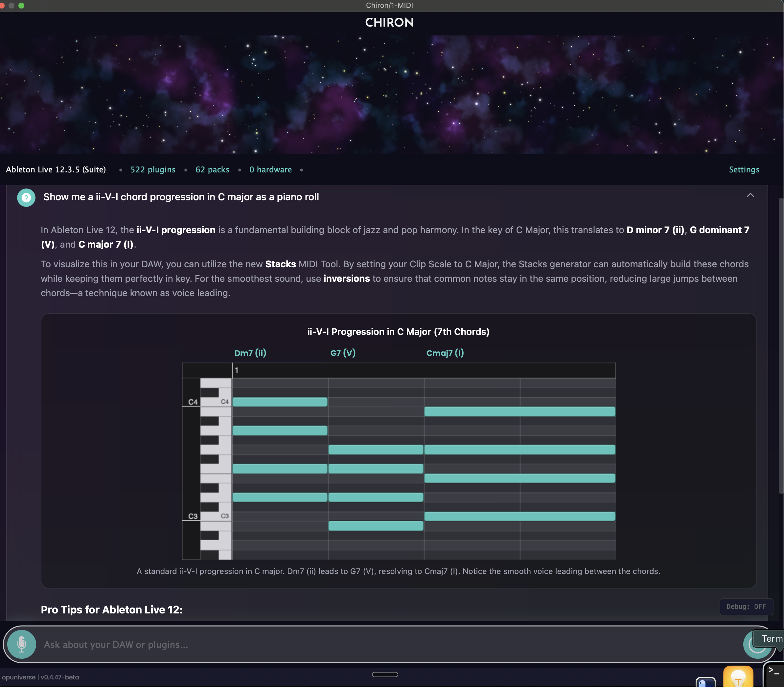Focus the Ask about your DAW input
Viewport: 784px width, 687px height.
click(x=383, y=644)
